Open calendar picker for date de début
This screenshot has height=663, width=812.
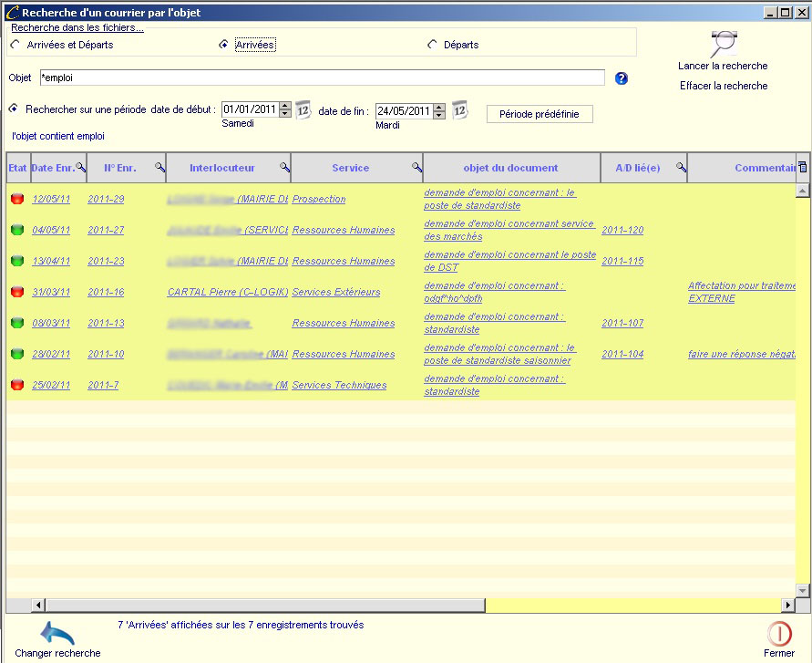(x=303, y=110)
